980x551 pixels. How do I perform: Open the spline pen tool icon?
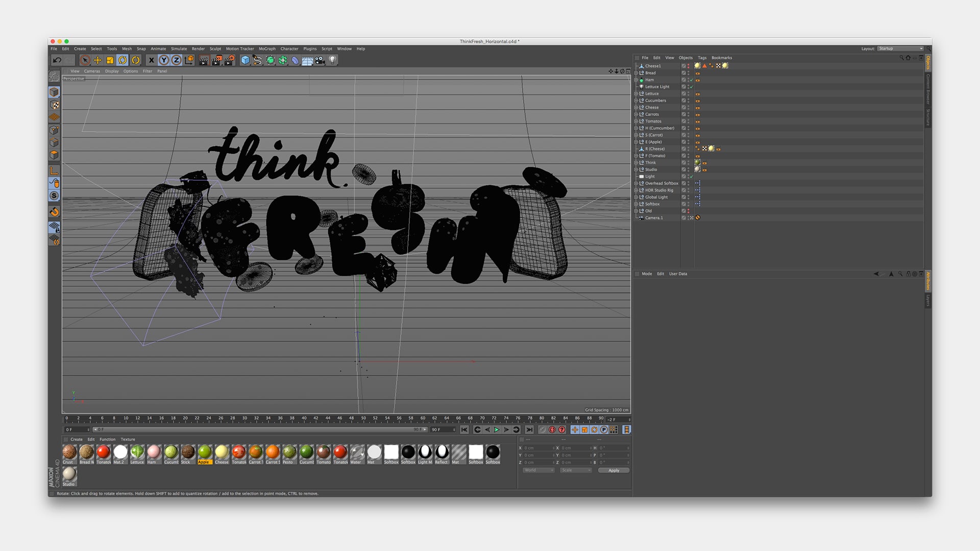(x=258, y=60)
